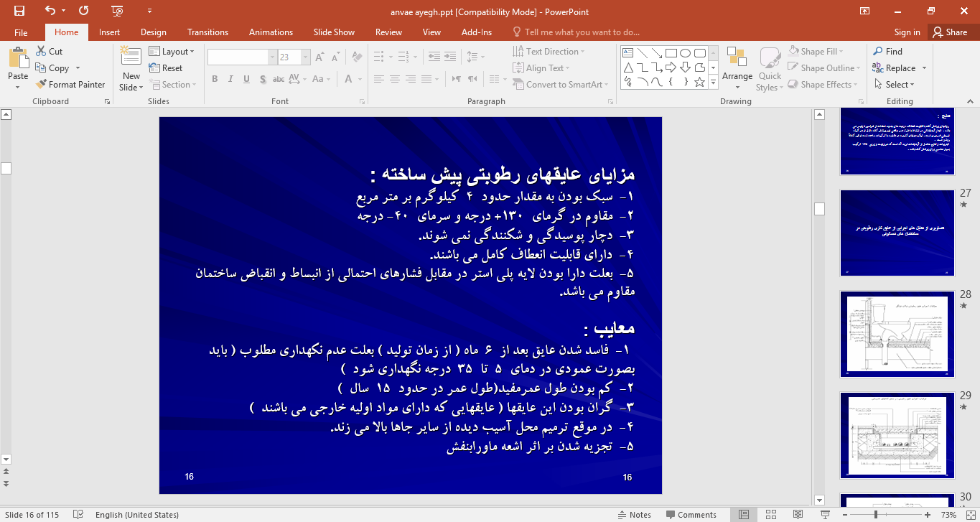Image resolution: width=980 pixels, height=522 pixels.
Task: Toggle Bold formatting
Action: click(x=215, y=79)
